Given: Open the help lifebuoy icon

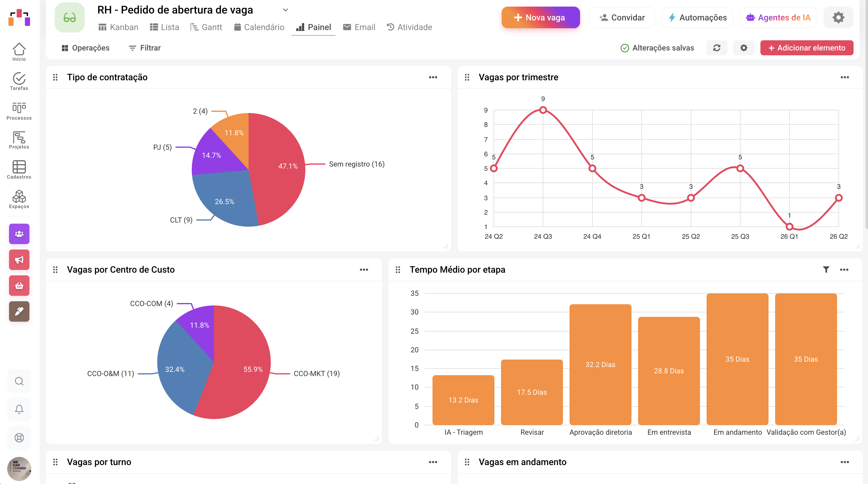Looking at the screenshot, I should [x=19, y=437].
